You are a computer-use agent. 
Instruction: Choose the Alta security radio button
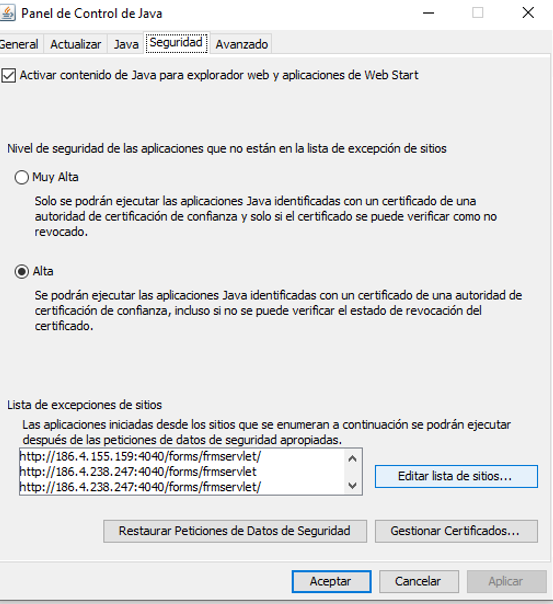(22, 272)
